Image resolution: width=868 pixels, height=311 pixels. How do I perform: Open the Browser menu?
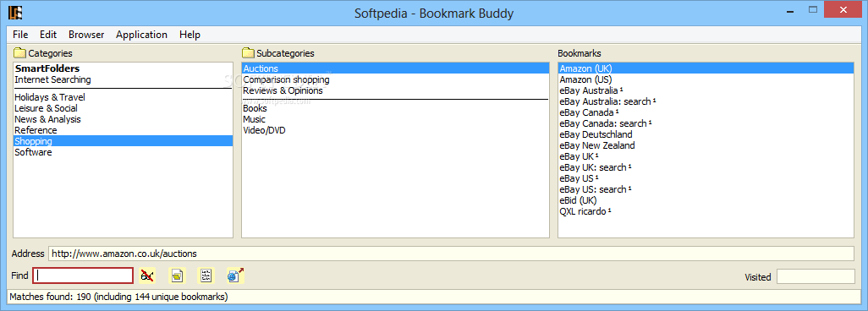tap(86, 35)
